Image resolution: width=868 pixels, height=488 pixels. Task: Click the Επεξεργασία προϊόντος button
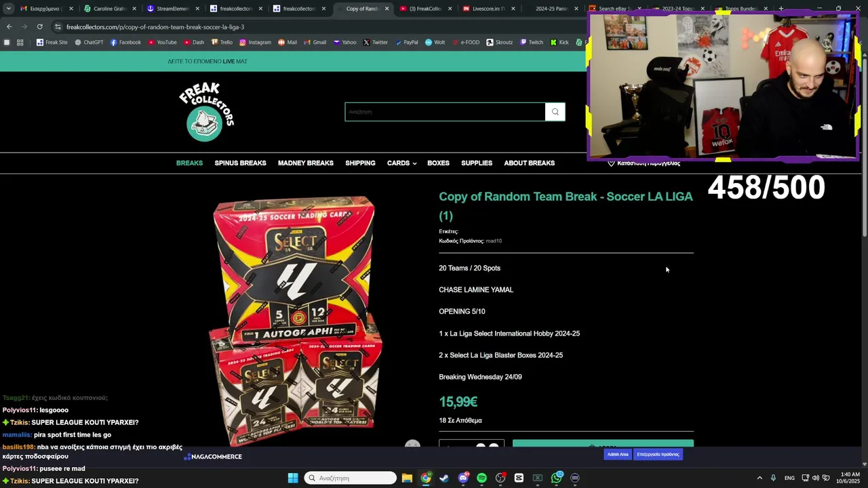point(658,454)
